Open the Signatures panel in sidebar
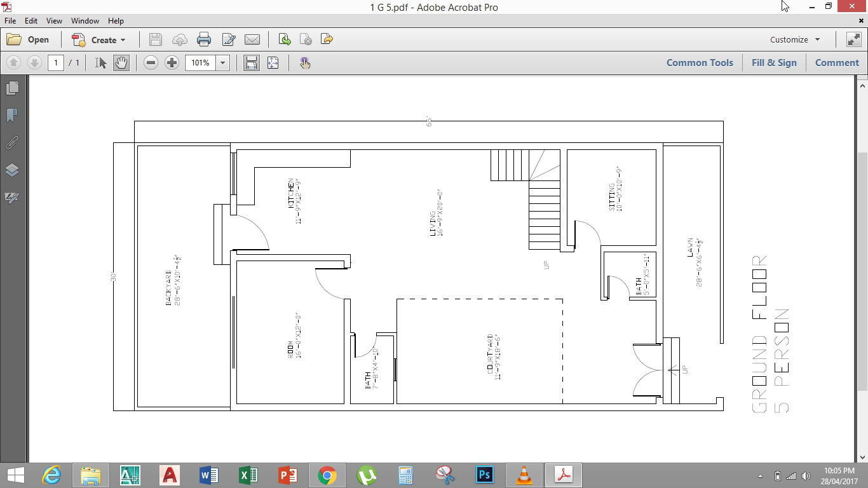The image size is (868, 488). point(12,198)
